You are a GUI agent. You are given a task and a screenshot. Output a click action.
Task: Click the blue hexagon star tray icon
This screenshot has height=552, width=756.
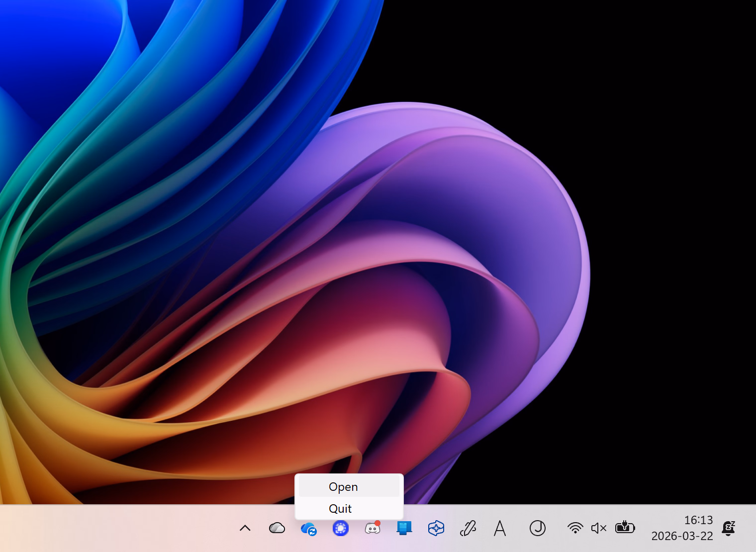click(x=436, y=528)
